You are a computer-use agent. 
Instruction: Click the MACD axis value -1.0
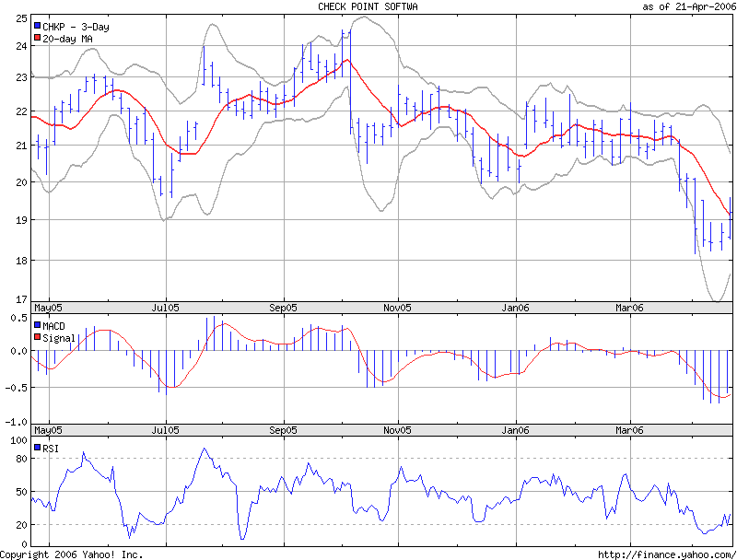[x=17, y=422]
